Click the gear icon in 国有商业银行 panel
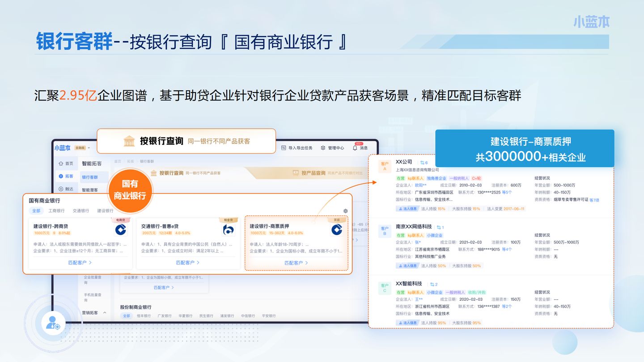 (345, 211)
